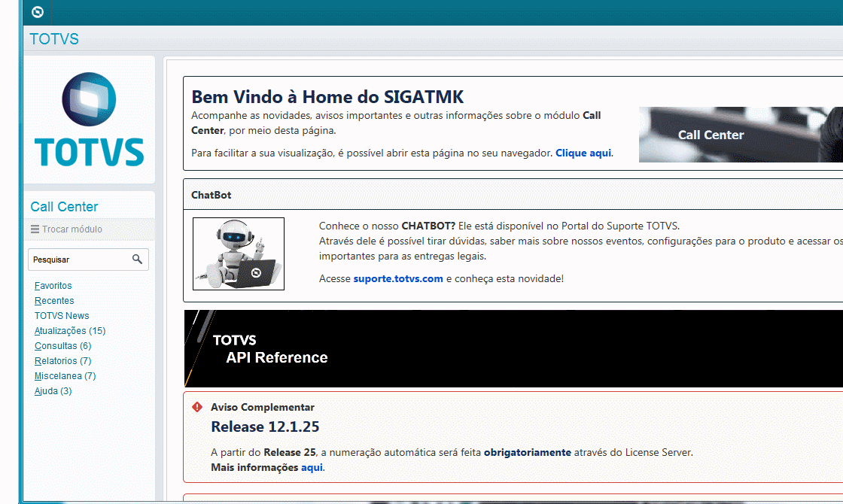
Task: Expand Miscelanea (7) menu
Action: tap(65, 376)
